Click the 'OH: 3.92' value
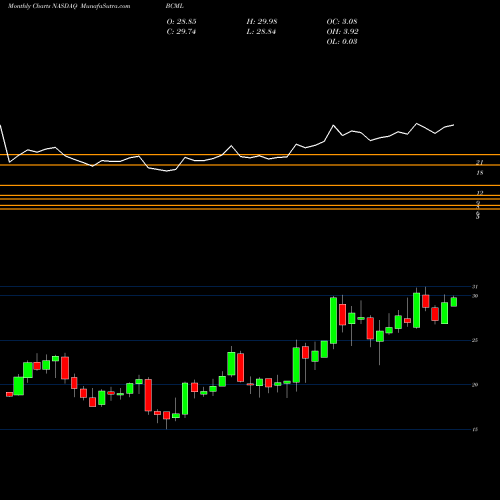Viewport: 500px width, 500px height. click(x=342, y=32)
